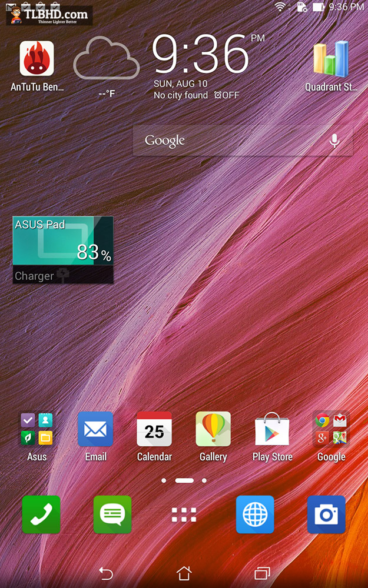Tap the cloud weather icon
This screenshot has height=588, width=368.
pos(106,58)
